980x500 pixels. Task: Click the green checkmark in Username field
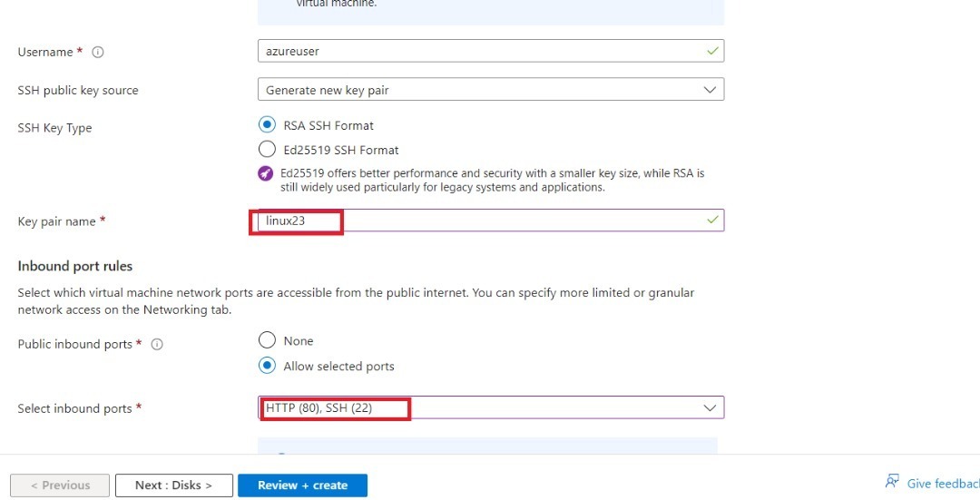point(712,52)
